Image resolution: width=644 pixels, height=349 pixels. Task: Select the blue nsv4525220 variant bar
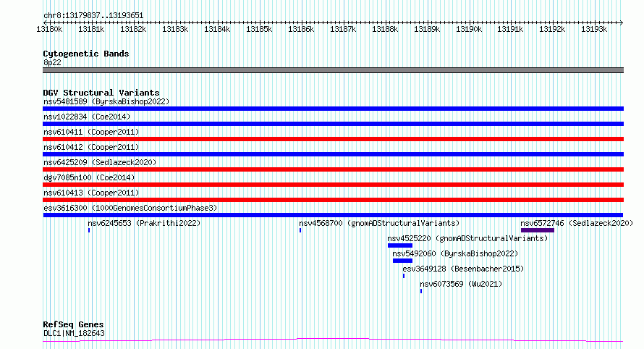[400, 245]
